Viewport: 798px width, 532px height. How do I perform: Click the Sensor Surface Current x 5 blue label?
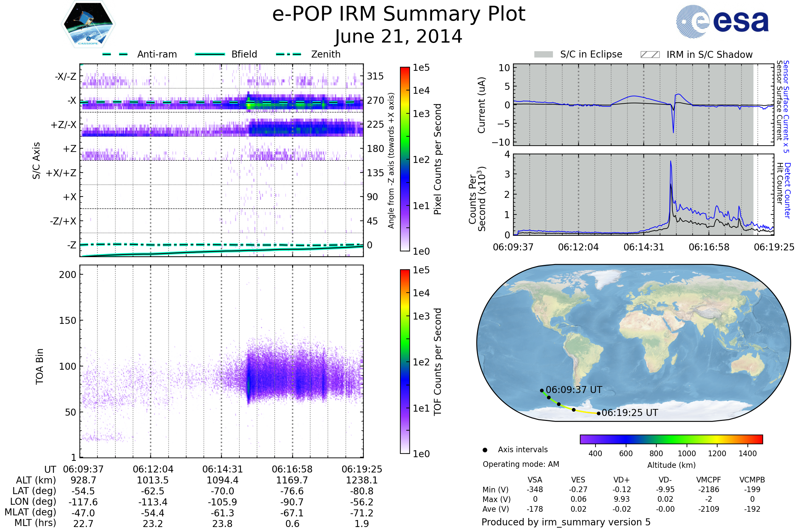[786, 106]
